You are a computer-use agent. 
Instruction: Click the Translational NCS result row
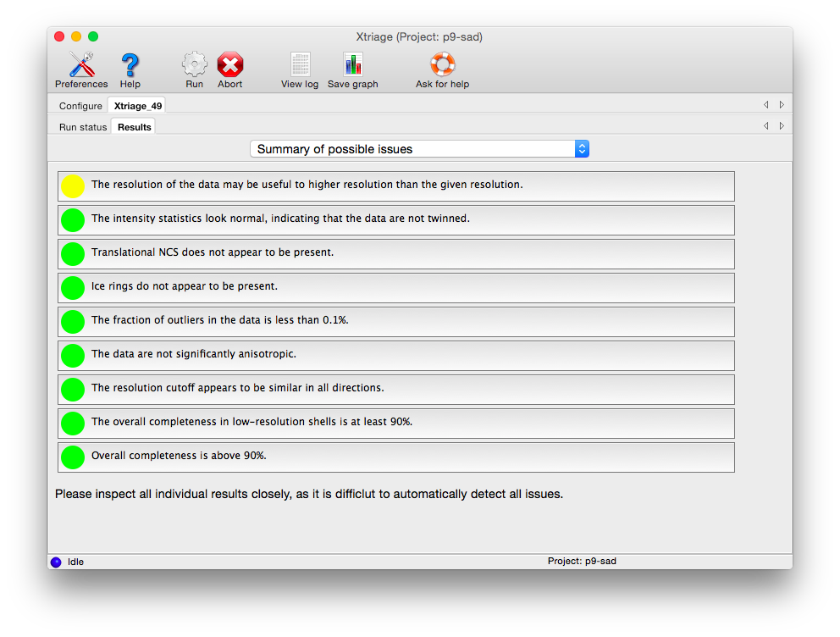pyautogui.click(x=395, y=254)
